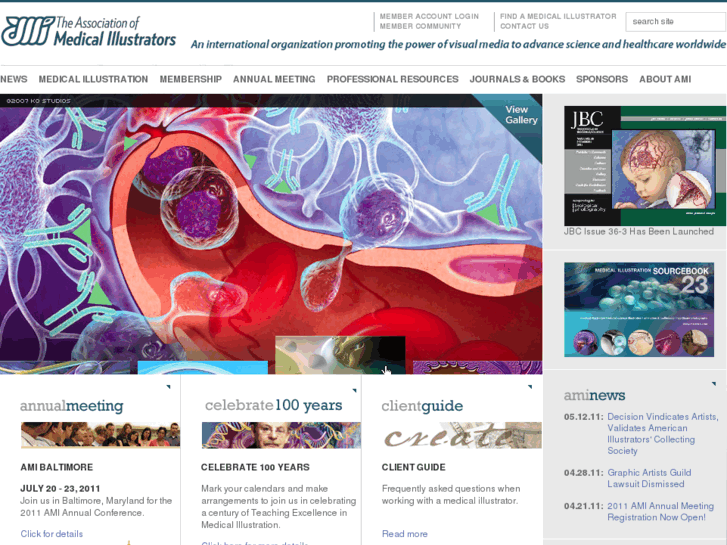The width and height of the screenshot is (727, 545).
Task: Click the corner arrow above clientguide
Action: [x=529, y=386]
